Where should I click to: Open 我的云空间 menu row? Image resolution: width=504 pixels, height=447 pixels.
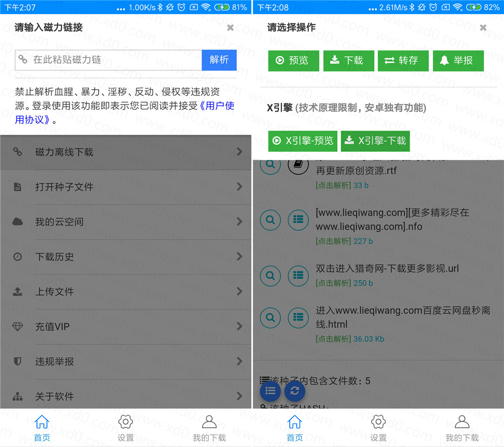pos(125,221)
